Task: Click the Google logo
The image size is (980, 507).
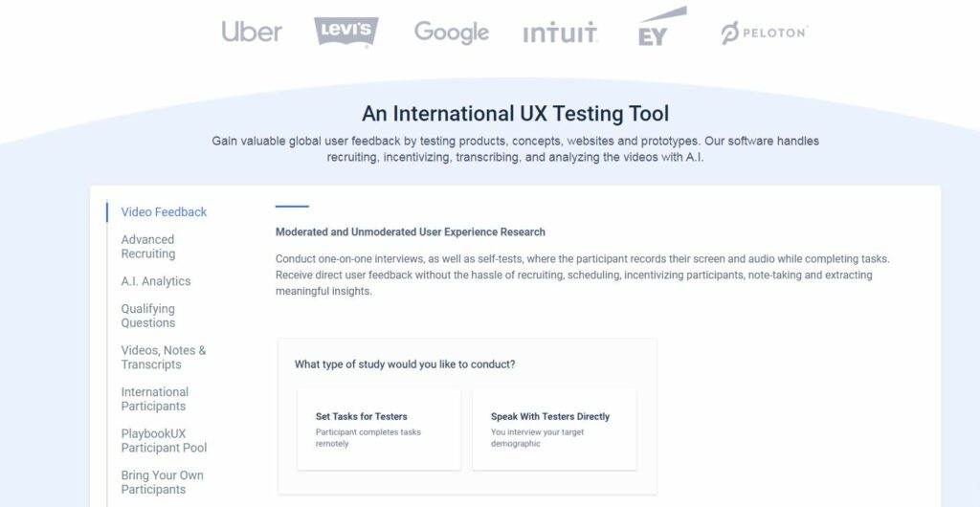Action: click(x=451, y=32)
